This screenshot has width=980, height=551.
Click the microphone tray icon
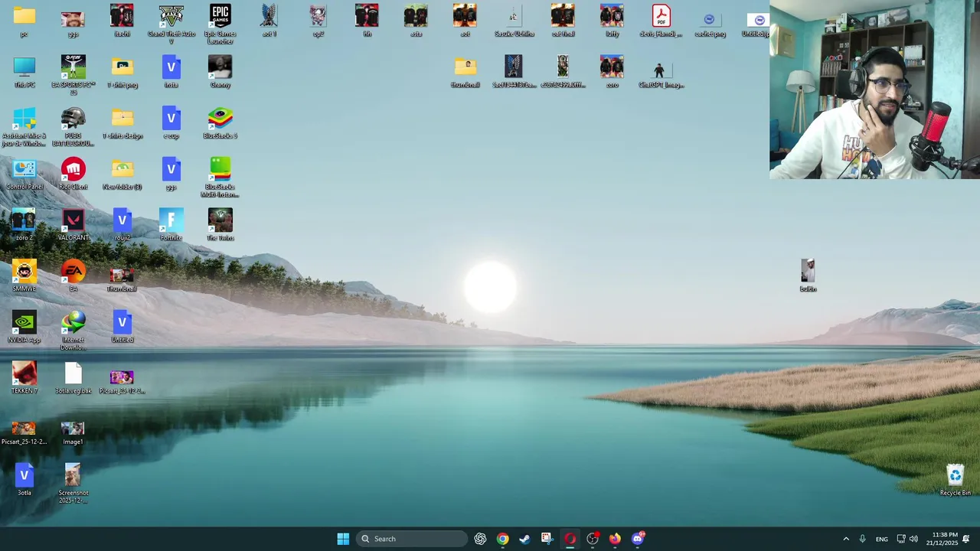[x=862, y=539]
